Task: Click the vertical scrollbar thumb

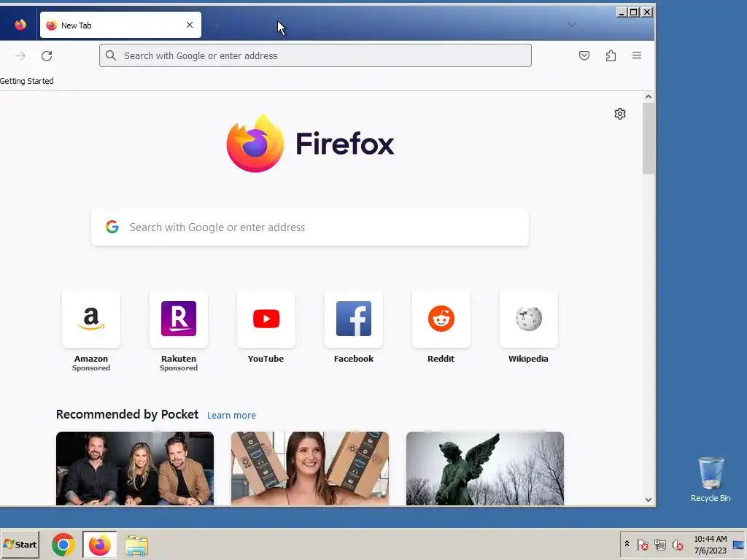Action: pyautogui.click(x=649, y=139)
